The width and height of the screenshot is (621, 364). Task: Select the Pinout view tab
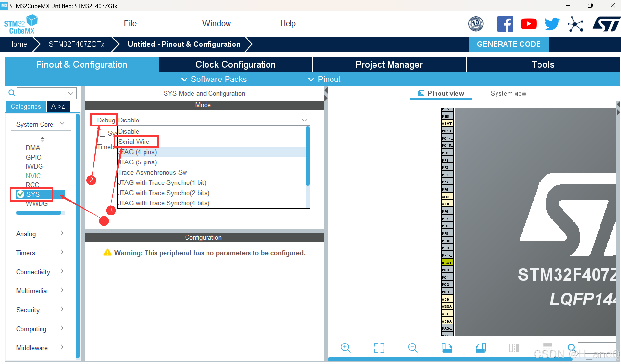tap(441, 93)
